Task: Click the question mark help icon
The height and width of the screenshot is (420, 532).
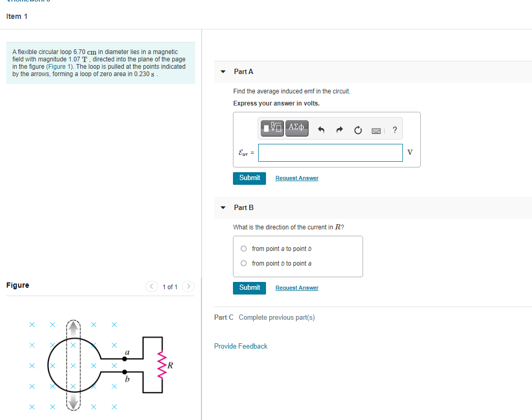Action: [x=395, y=130]
